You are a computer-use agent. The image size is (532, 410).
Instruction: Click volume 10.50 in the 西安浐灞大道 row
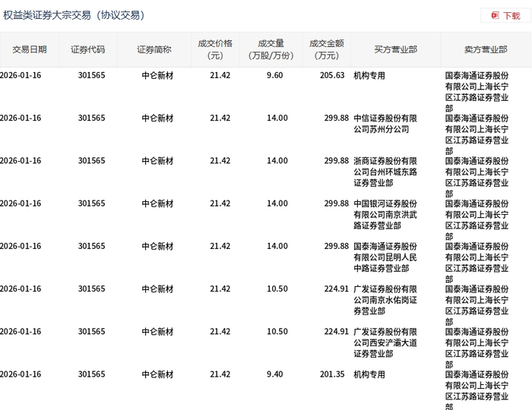click(x=277, y=331)
